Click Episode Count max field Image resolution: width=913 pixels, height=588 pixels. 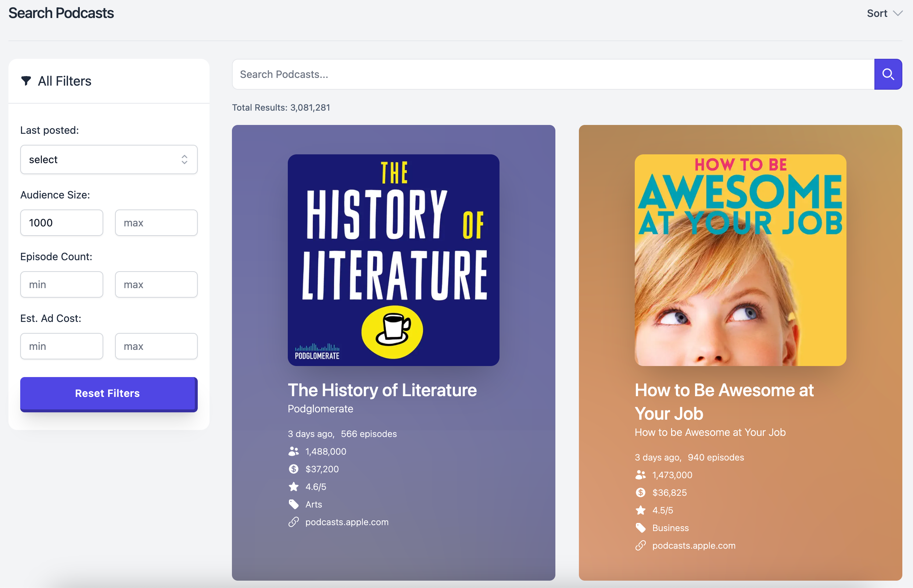coord(156,284)
